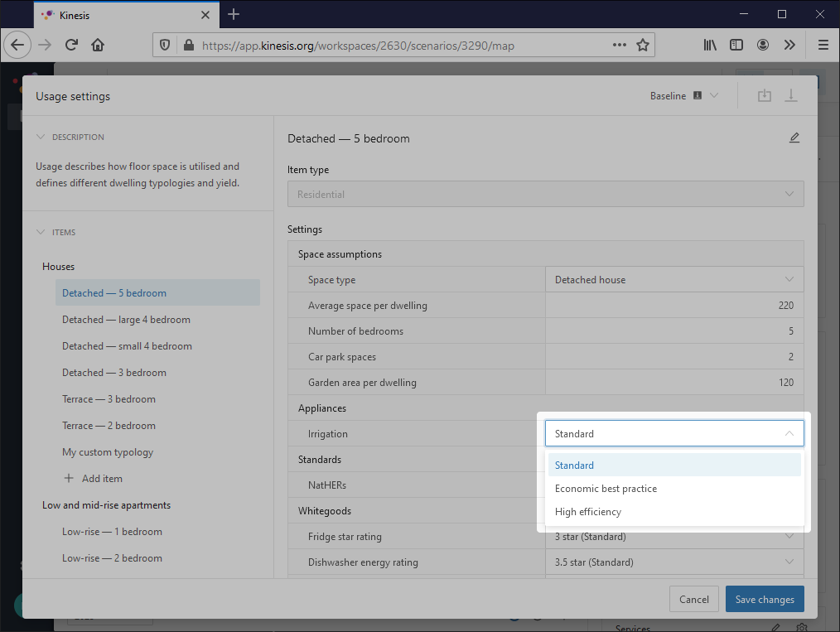The width and height of the screenshot is (840, 632).
Task: Choose Economic best practice option
Action: [x=674, y=489]
